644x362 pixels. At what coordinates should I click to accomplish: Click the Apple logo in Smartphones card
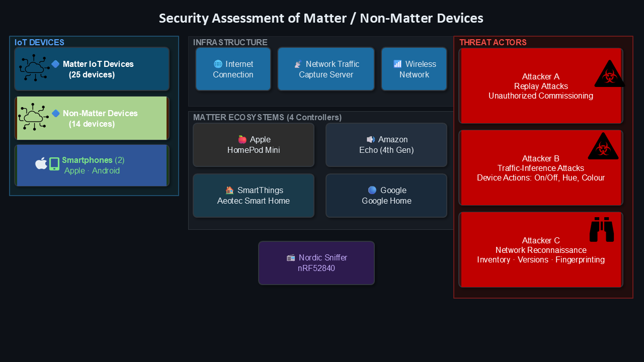point(41,163)
